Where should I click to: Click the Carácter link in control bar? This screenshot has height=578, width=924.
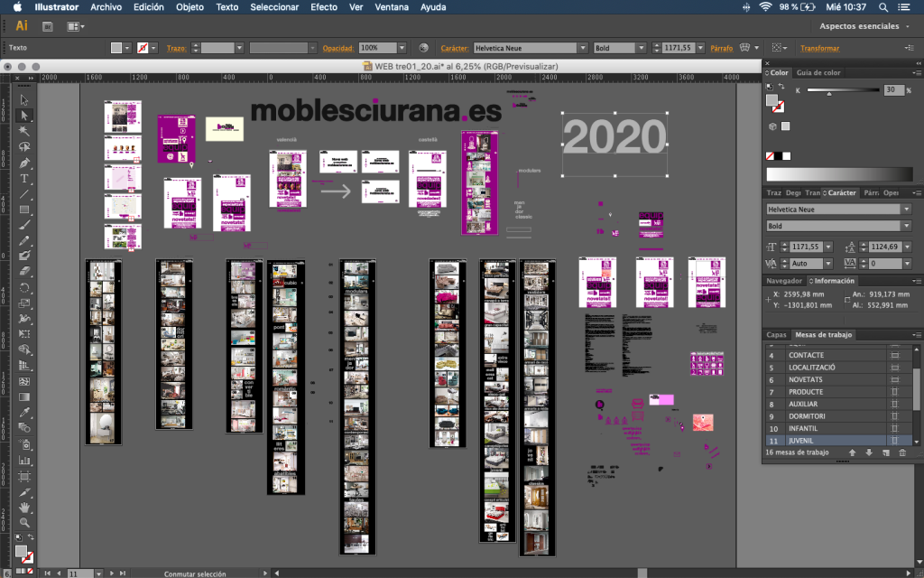point(455,48)
